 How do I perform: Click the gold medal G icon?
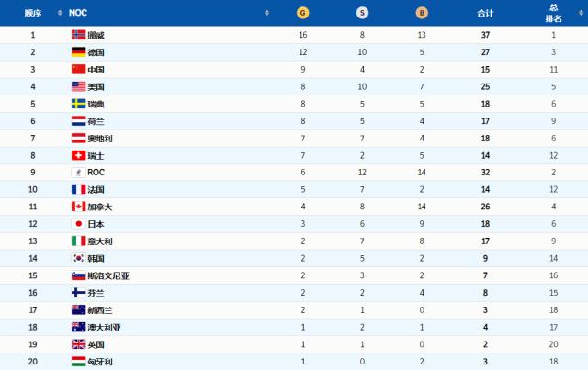(x=302, y=14)
